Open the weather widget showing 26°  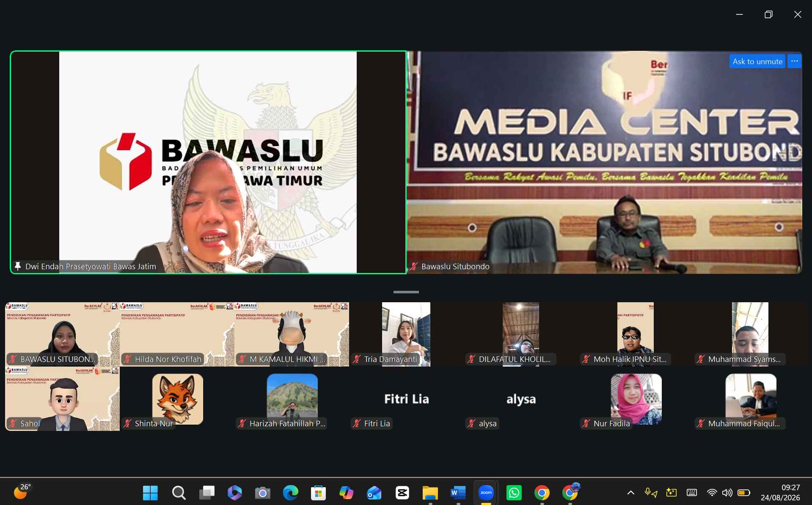click(22, 492)
